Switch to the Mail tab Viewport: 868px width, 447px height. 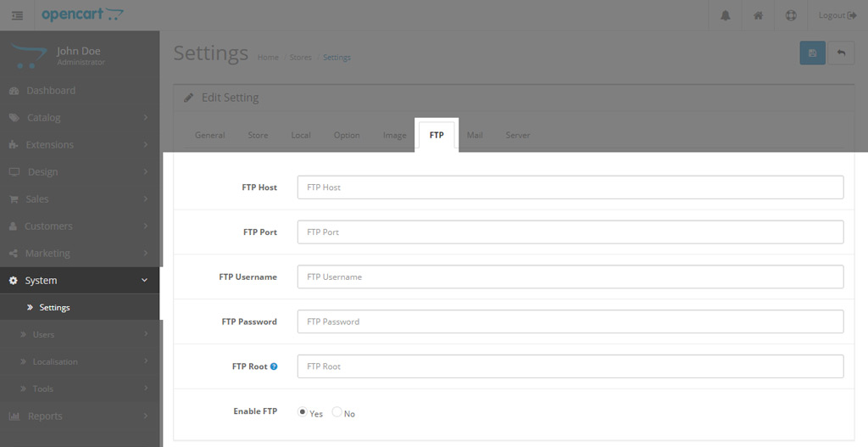(x=475, y=135)
